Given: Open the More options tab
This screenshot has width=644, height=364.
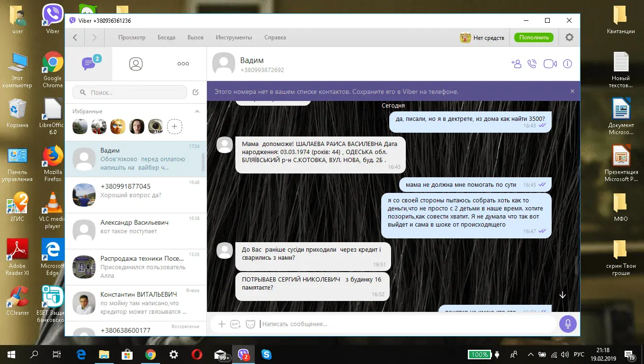Looking at the screenshot, I should pos(183,64).
